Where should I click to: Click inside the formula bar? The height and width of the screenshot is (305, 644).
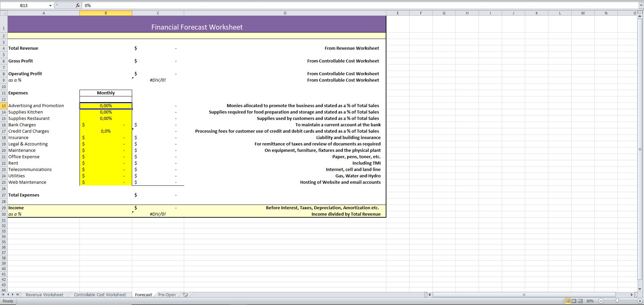tap(201, 5)
